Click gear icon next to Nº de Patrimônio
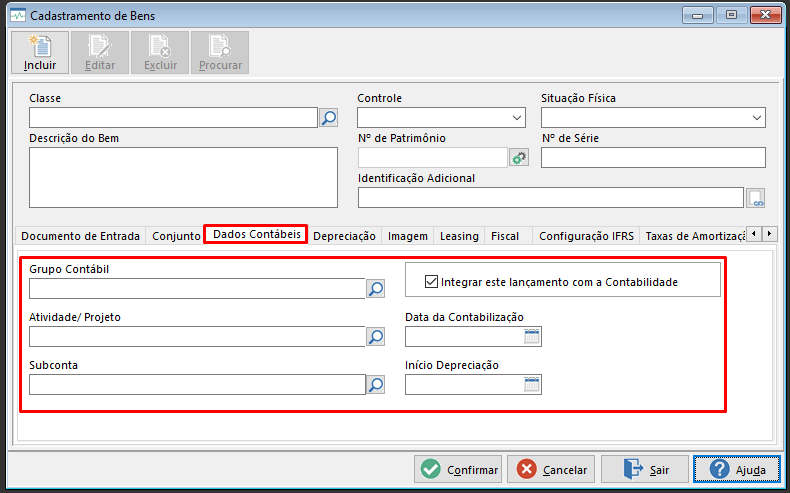This screenshot has width=790, height=493. point(519,158)
